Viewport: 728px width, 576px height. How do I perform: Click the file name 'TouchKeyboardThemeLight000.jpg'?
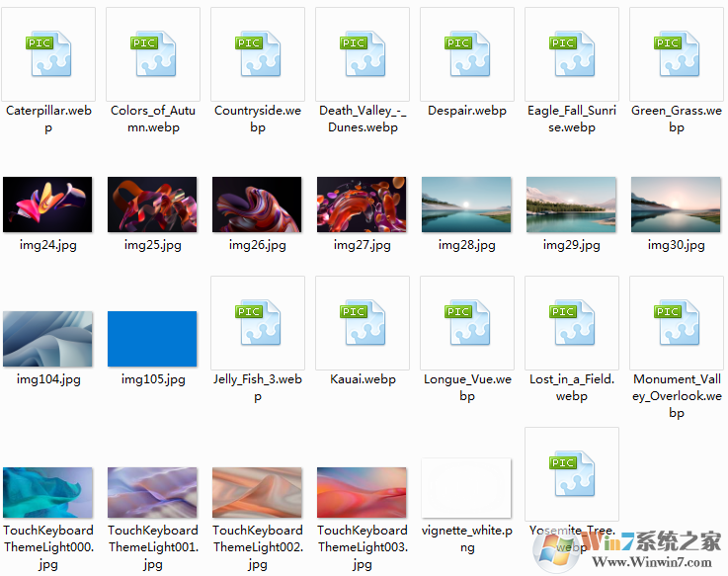pyautogui.click(x=48, y=547)
